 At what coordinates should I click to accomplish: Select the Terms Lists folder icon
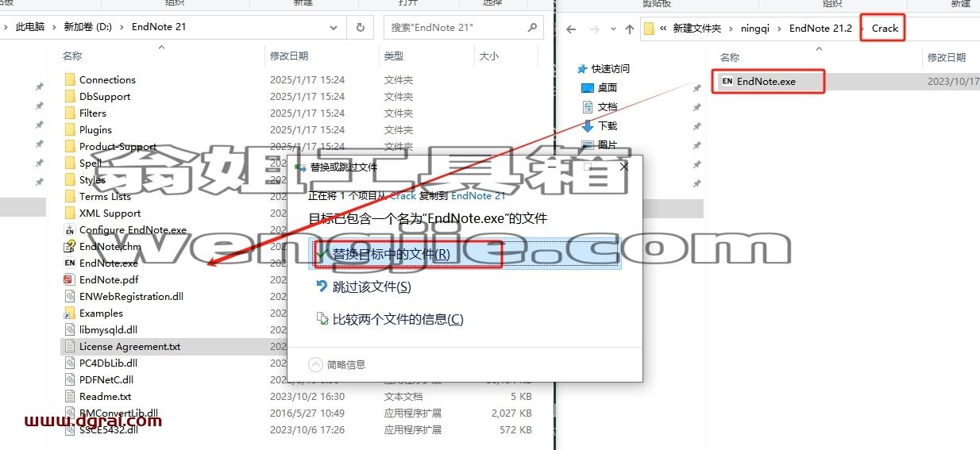click(x=70, y=196)
